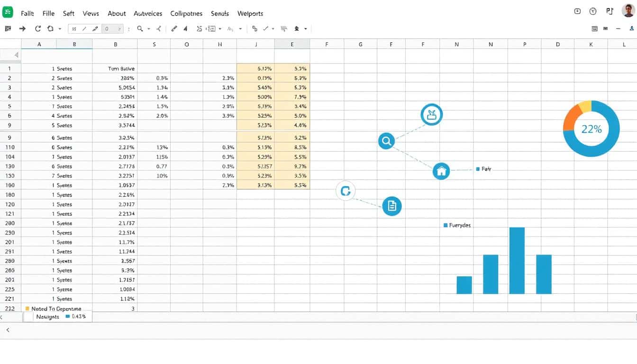Select the slash line tool in toolbar box
637x364 pixels.
(x=84, y=29)
